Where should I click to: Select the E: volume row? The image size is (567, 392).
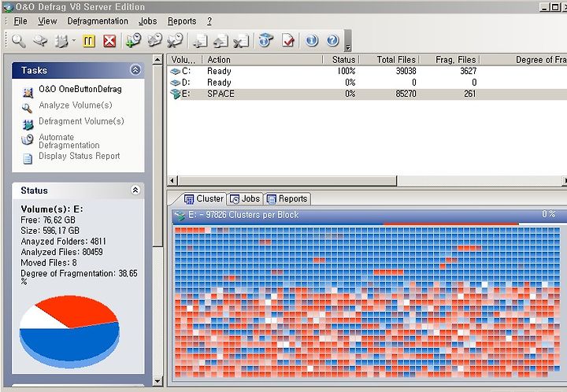tap(367, 94)
